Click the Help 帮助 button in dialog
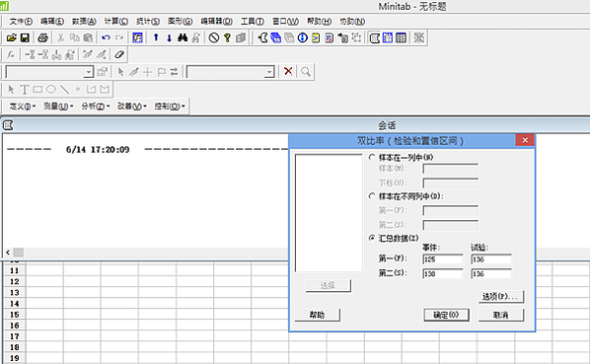590x364 pixels. pos(318,315)
